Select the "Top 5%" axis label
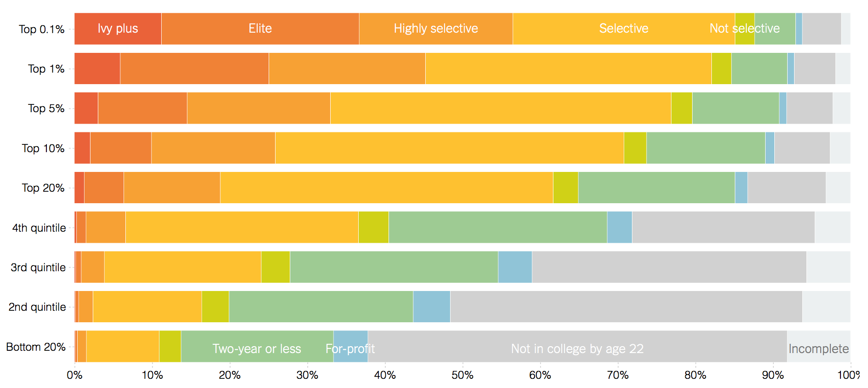The height and width of the screenshot is (388, 868). point(46,108)
